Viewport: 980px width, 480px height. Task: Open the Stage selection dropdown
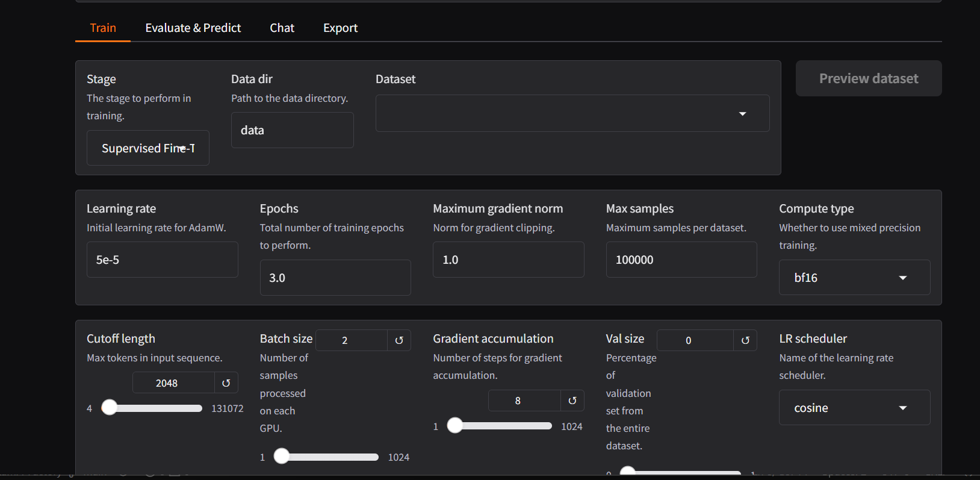[x=147, y=148]
